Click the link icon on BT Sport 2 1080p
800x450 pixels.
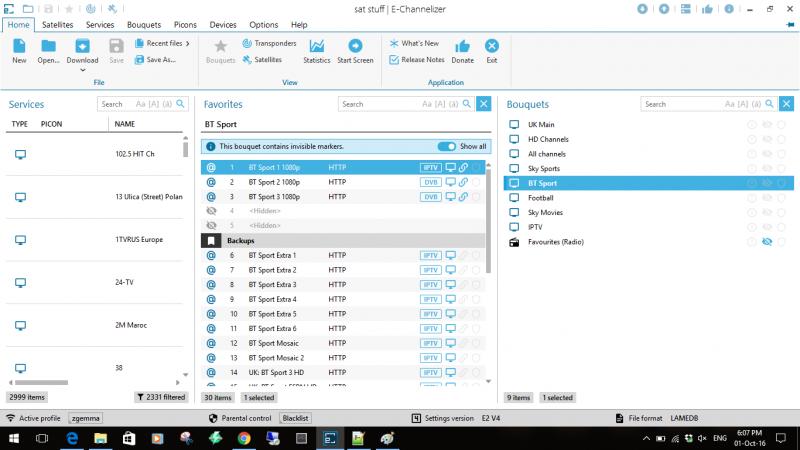point(463,182)
